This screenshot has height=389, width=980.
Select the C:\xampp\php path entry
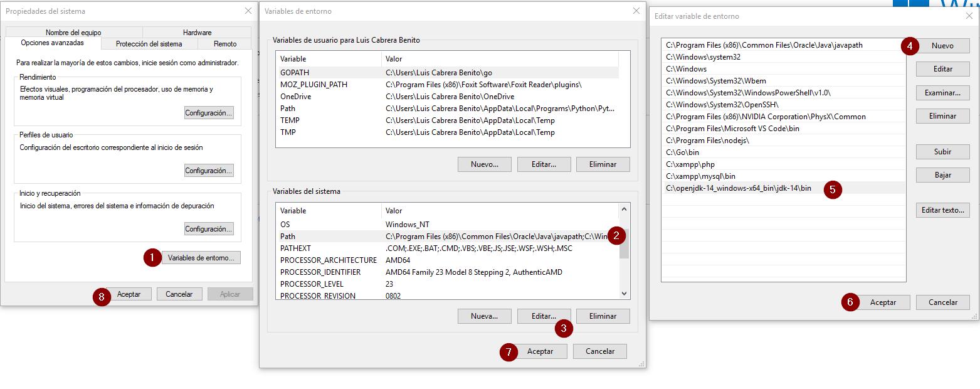(x=783, y=164)
